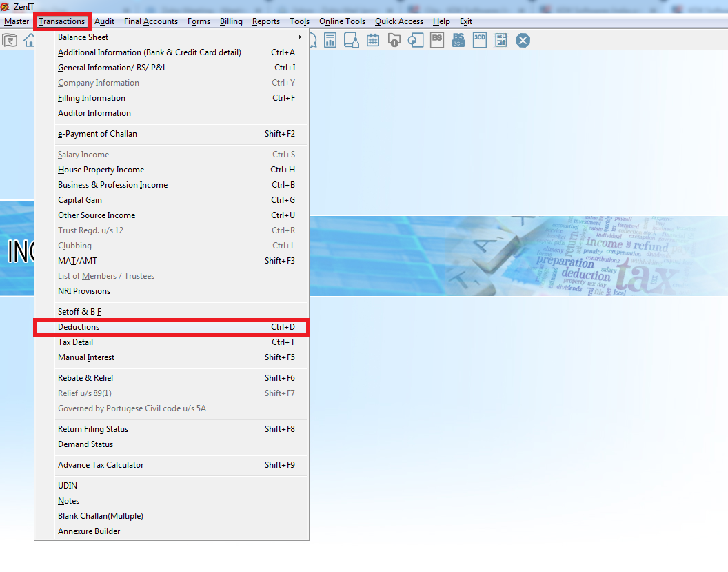The height and width of the screenshot is (572, 728).
Task: Open the Billing menu
Action: 231,21
